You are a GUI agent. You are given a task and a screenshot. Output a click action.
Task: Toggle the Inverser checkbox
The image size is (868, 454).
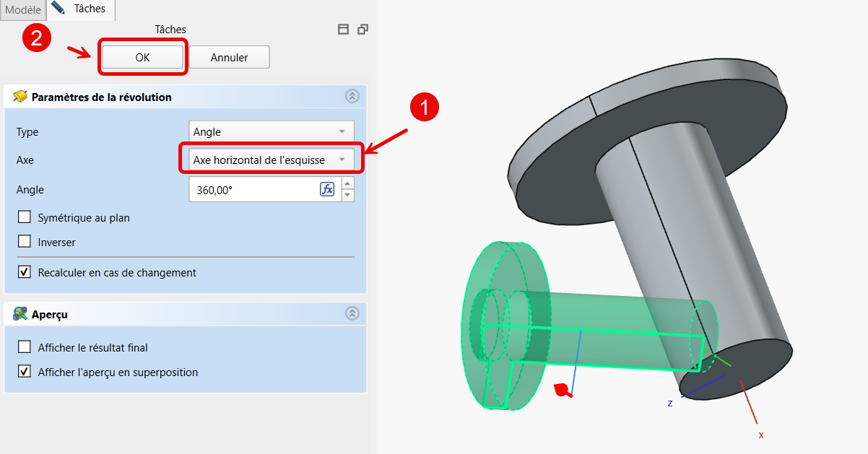click(25, 242)
